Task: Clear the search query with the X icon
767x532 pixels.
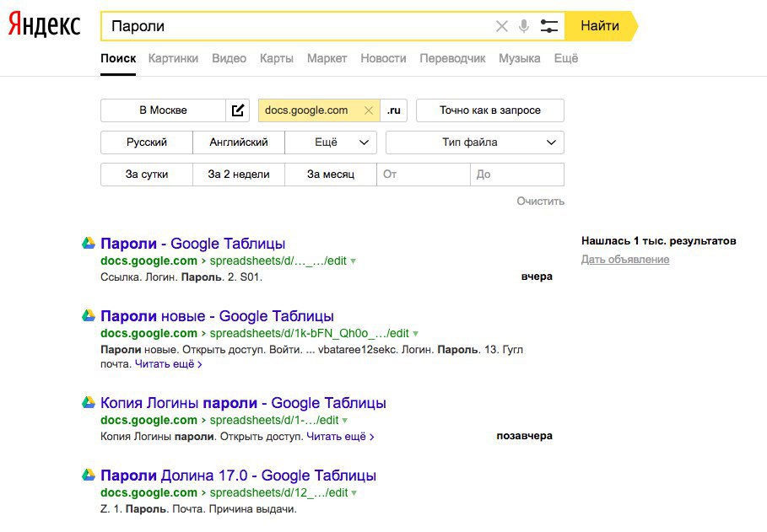Action: (501, 26)
